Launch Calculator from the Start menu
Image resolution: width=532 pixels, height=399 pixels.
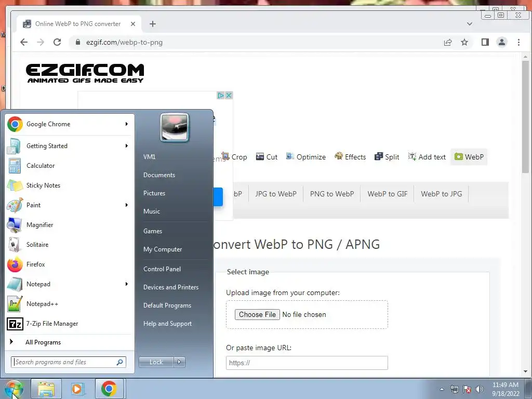(69, 166)
